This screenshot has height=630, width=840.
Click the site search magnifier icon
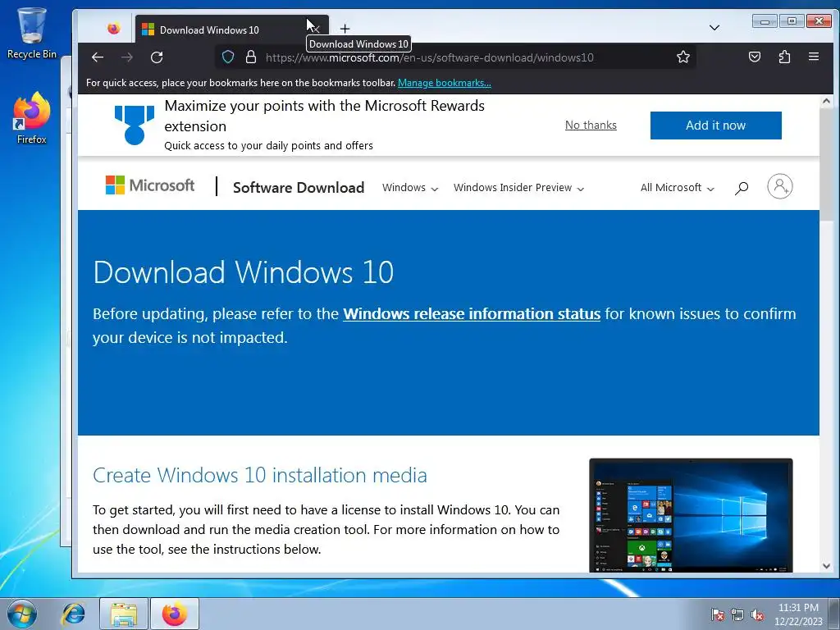pos(742,188)
